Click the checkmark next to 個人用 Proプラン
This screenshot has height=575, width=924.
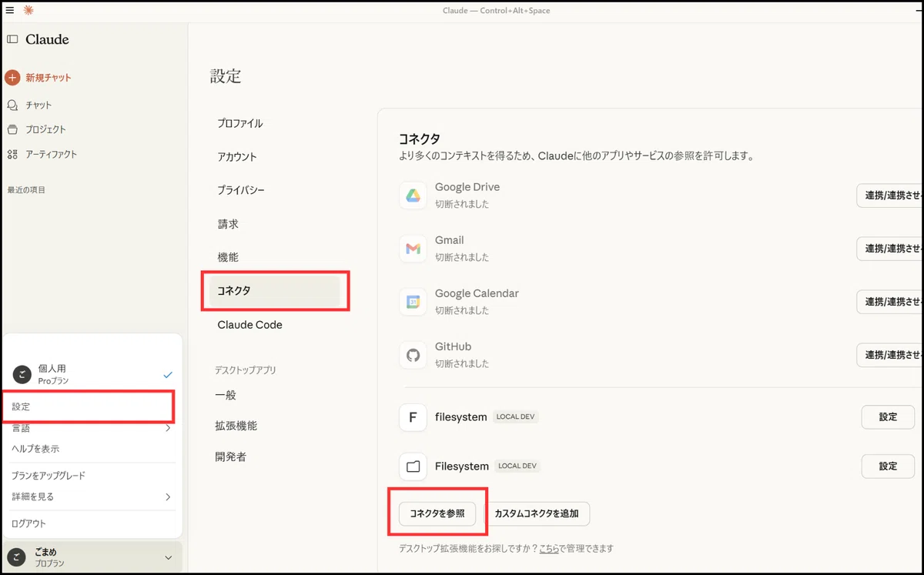[168, 374]
